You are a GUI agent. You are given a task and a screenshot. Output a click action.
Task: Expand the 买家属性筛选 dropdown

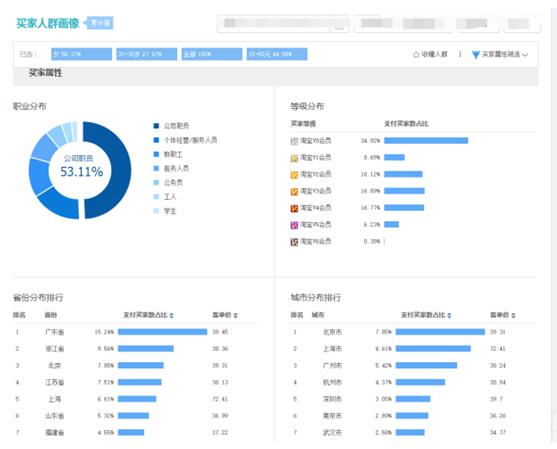coord(504,54)
